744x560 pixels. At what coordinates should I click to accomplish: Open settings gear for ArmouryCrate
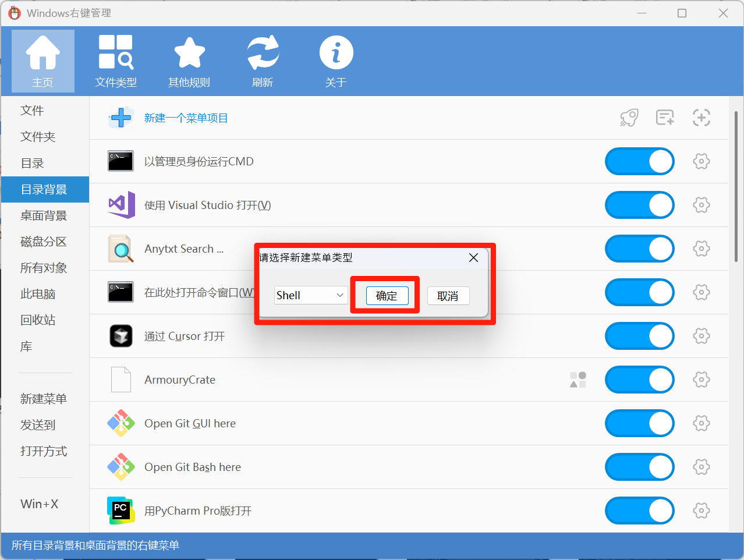[702, 380]
